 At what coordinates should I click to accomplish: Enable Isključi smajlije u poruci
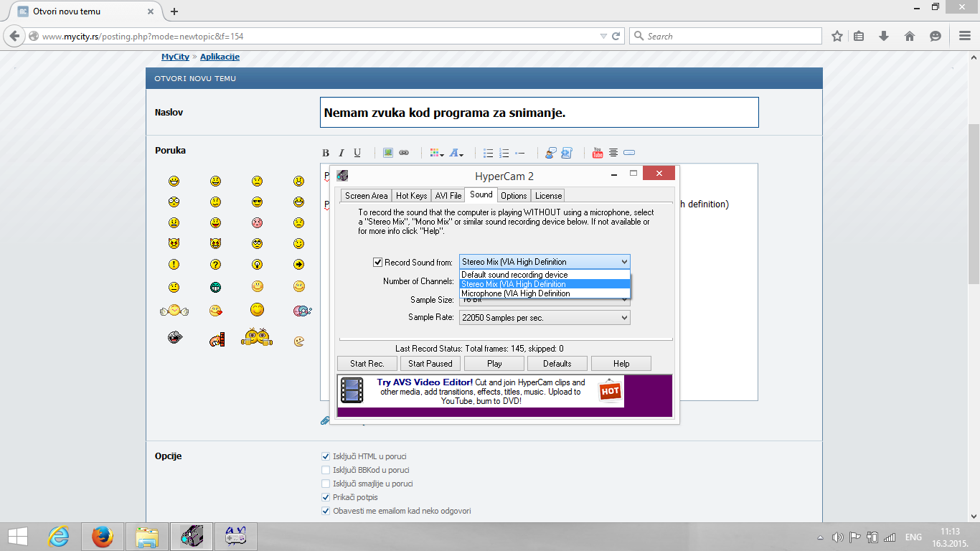pos(326,484)
